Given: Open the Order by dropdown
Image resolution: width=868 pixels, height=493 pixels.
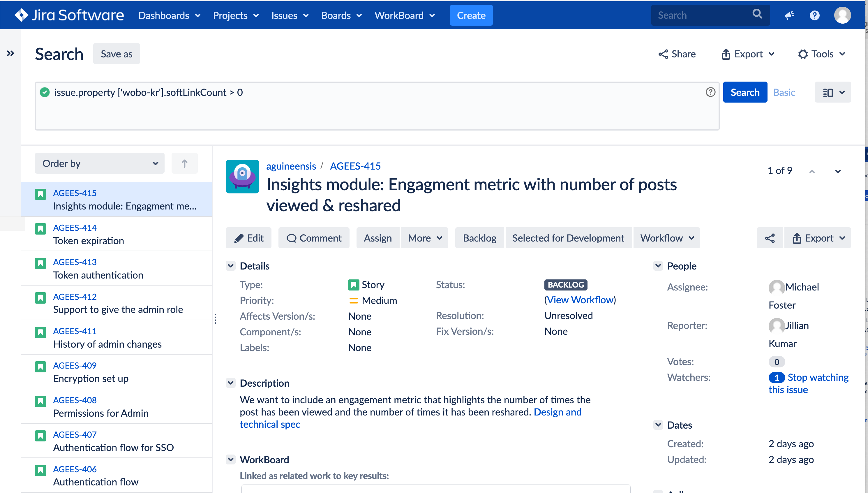Looking at the screenshot, I should click(100, 163).
